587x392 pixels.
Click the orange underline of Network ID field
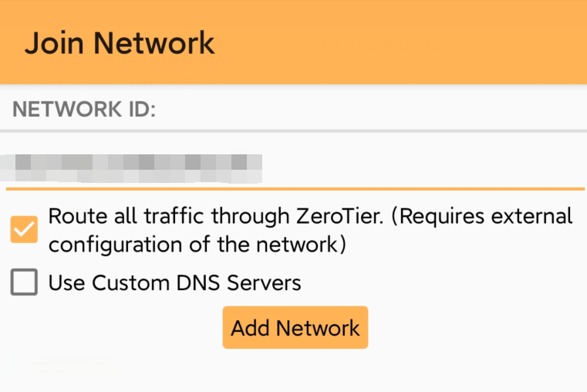pyautogui.click(x=295, y=189)
